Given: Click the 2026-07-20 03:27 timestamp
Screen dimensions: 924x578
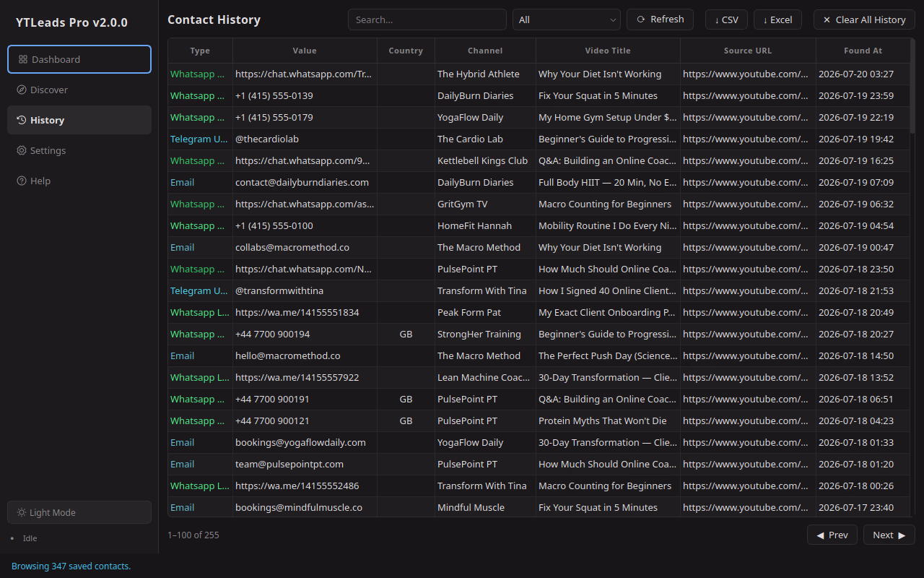Looking at the screenshot, I should 863,74.
